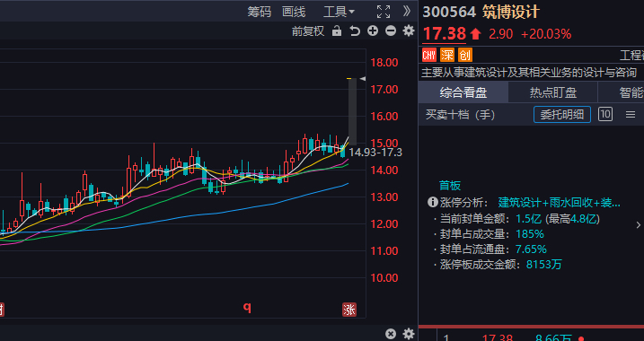This screenshot has width=644, height=341.
Task: Click the 委托明细 button
Action: [562, 115]
